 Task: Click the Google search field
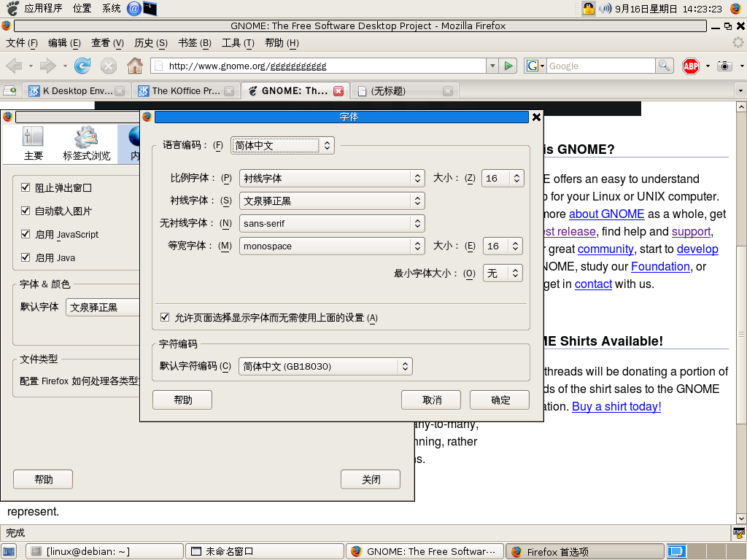pyautogui.click(x=601, y=66)
